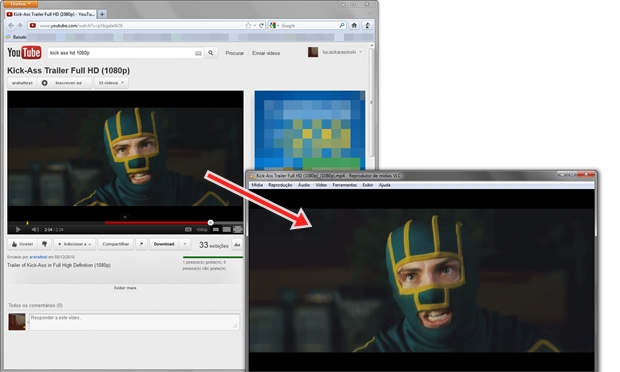The width and height of the screenshot is (620, 372).
Task: Click the Download button
Action: [164, 244]
